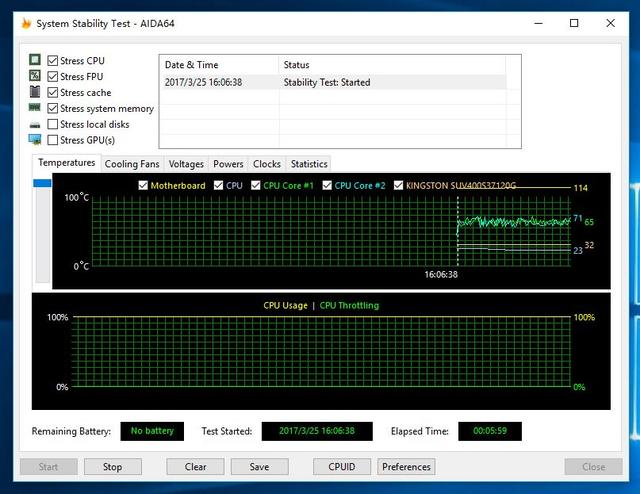
Task: Click the FPU percent icon
Action: click(x=35, y=76)
